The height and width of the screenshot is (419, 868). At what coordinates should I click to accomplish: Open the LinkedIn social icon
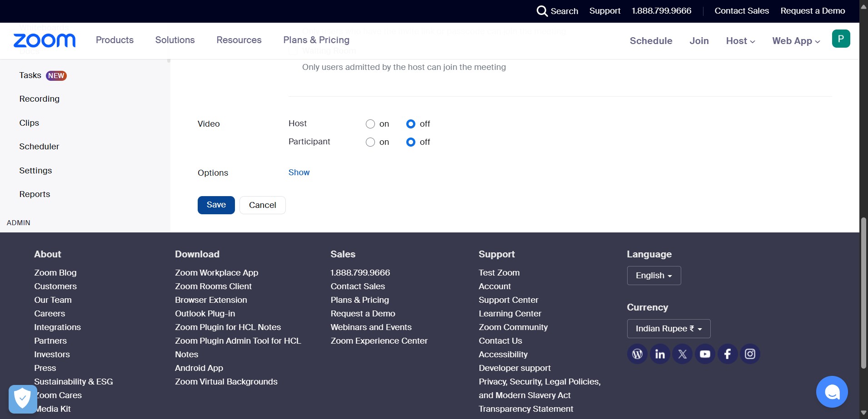660,354
